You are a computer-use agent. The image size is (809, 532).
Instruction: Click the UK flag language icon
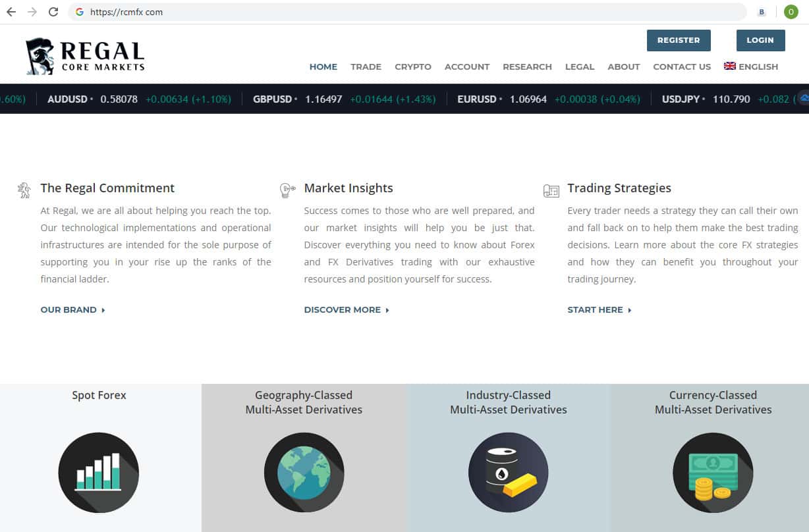click(x=729, y=66)
